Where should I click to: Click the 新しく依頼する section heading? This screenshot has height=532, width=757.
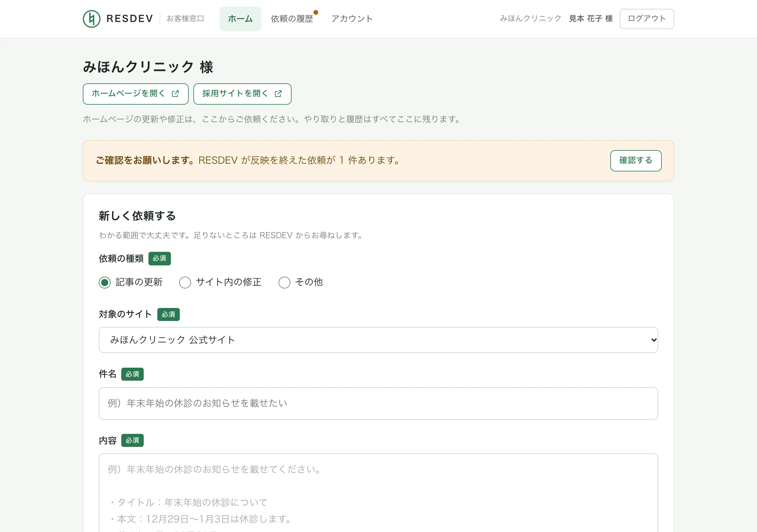point(137,216)
